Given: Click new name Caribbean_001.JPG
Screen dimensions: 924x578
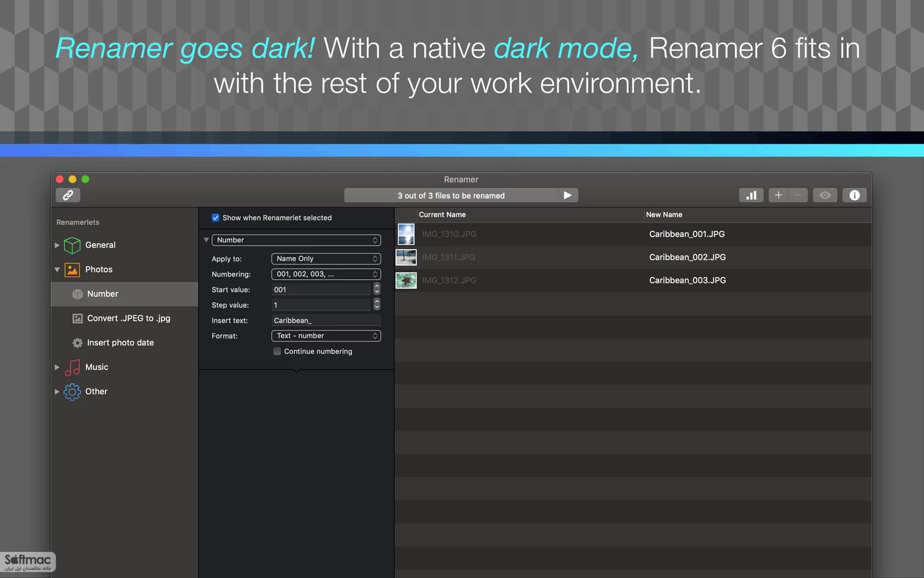Looking at the screenshot, I should pyautogui.click(x=687, y=234).
